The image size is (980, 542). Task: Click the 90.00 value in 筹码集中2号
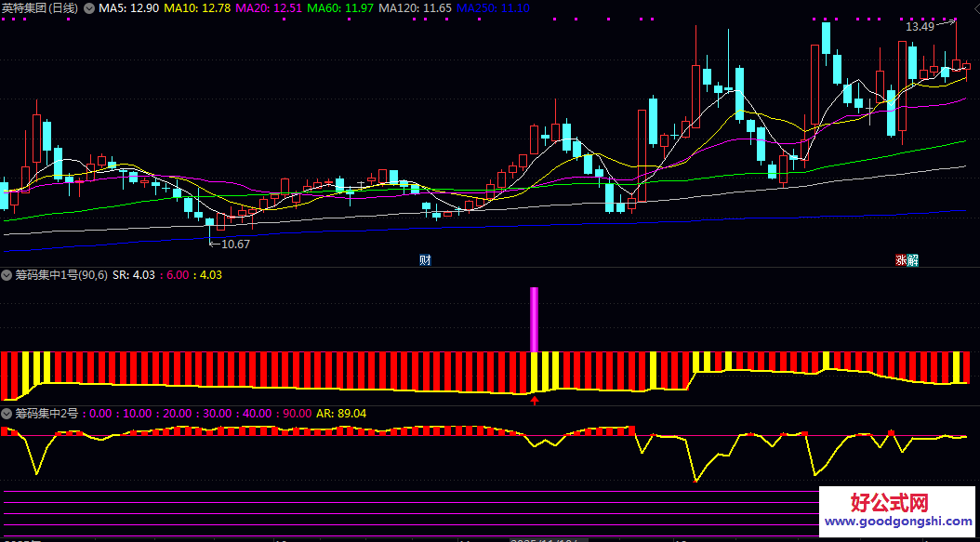point(297,413)
